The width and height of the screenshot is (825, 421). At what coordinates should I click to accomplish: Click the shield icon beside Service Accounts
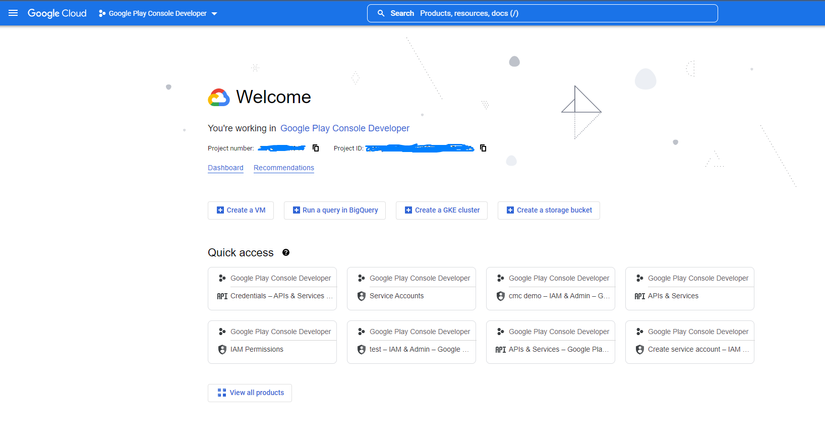pyautogui.click(x=361, y=296)
